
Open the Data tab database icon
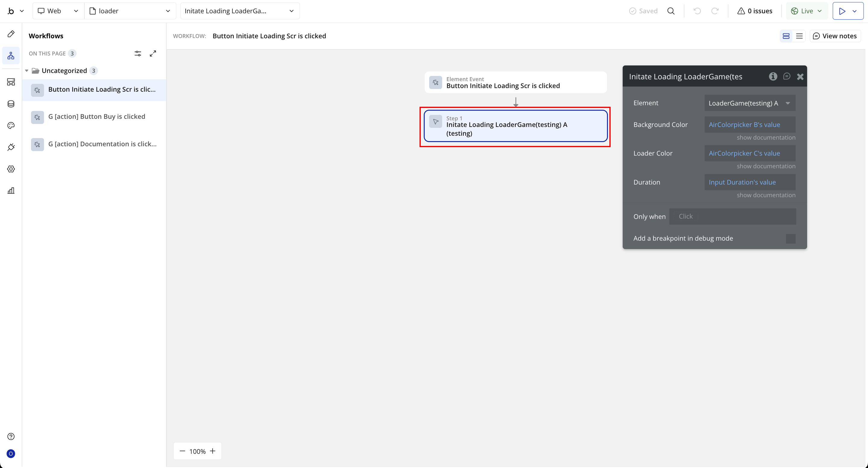[x=11, y=104]
